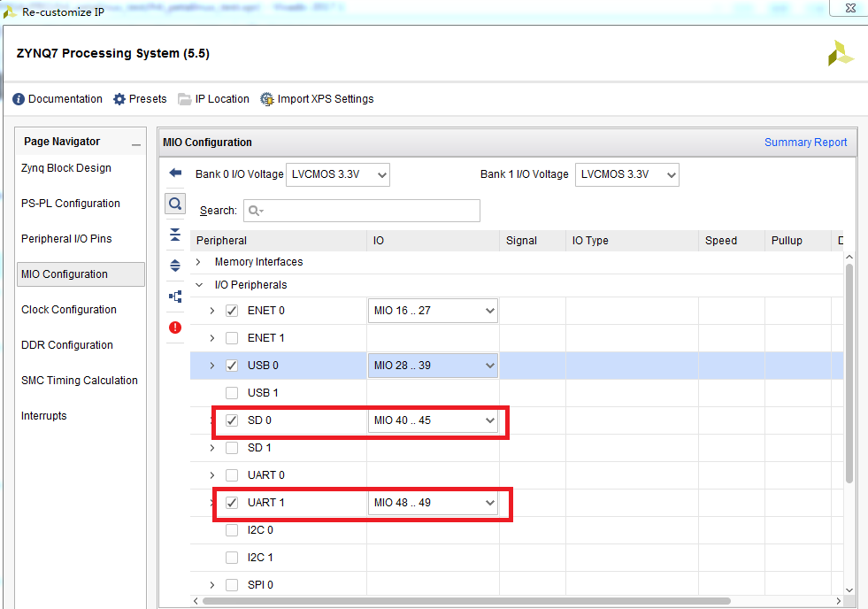Click the expand all rows icon

coord(175,266)
